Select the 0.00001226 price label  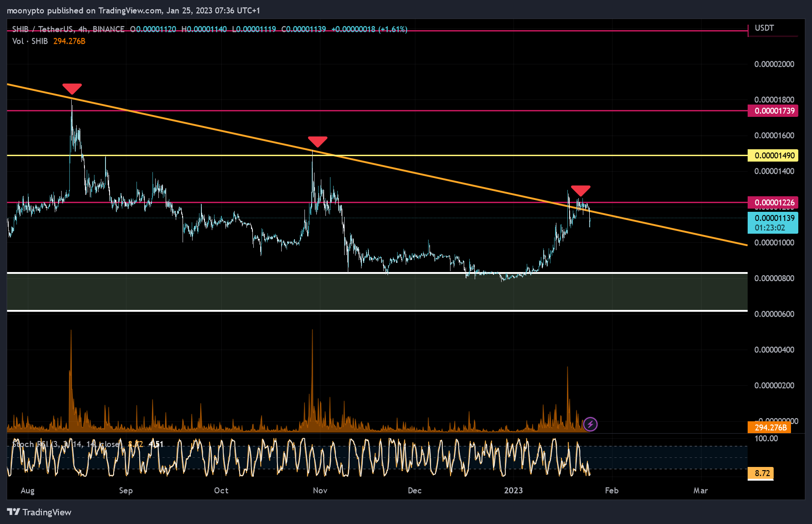[x=773, y=203]
